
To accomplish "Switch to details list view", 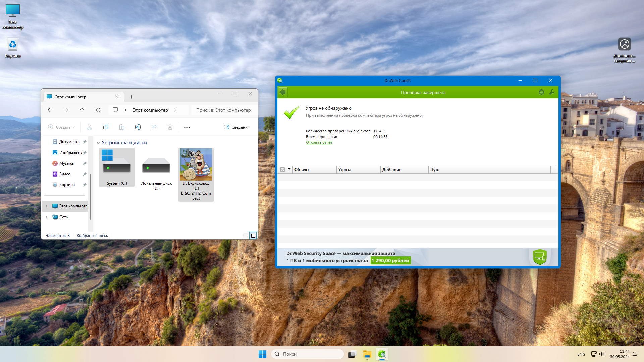I will click(245, 236).
